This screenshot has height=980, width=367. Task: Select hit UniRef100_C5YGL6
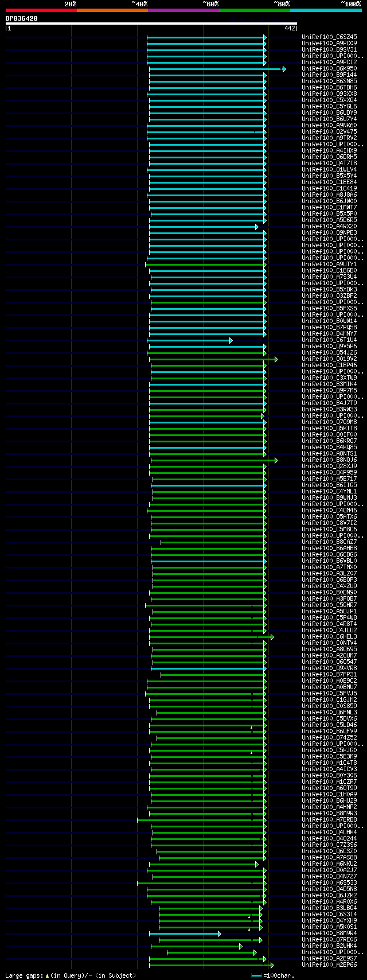(x=329, y=107)
